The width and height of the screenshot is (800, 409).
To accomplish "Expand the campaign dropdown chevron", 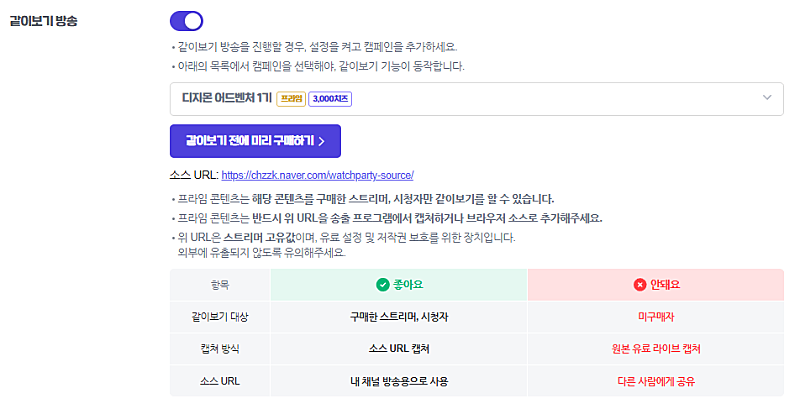I will 767,98.
